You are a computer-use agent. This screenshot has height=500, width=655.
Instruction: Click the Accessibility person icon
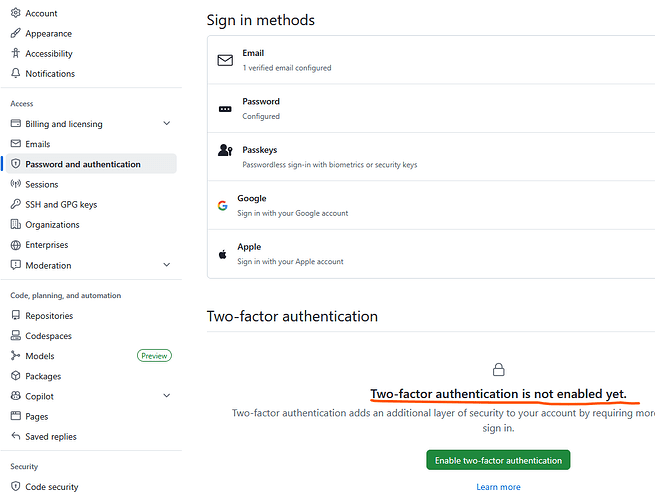15,53
